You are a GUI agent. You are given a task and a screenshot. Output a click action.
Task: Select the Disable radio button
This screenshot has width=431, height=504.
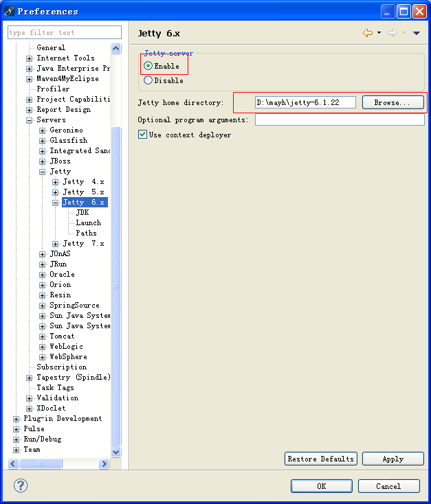[x=148, y=80]
